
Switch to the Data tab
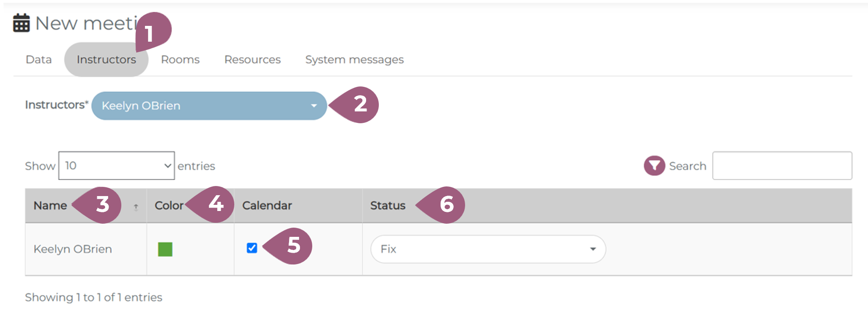click(39, 60)
